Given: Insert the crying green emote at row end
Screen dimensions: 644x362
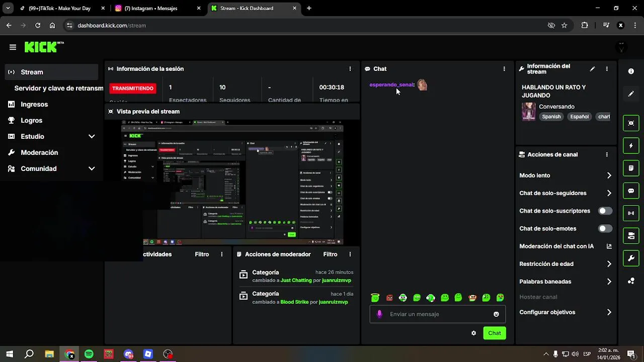Looking at the screenshot, I should pyautogui.click(x=500, y=298).
